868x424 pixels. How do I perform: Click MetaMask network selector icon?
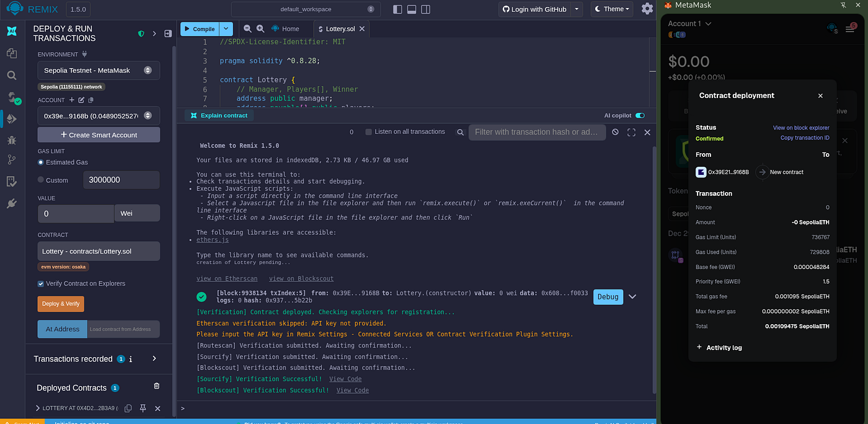(833, 28)
